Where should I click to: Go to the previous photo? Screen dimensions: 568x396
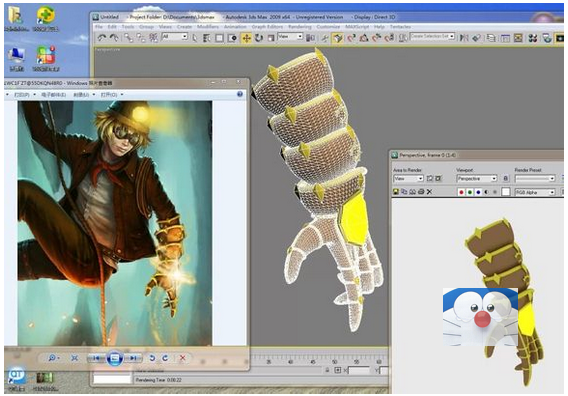[96, 358]
